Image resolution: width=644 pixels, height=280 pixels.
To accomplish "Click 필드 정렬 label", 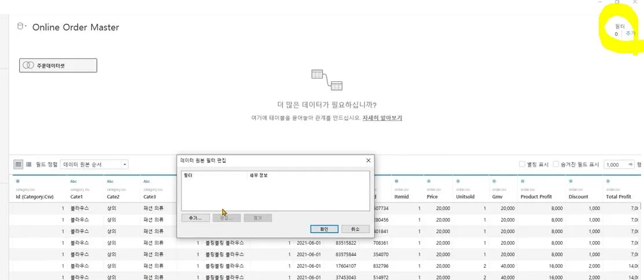I will tap(46, 164).
